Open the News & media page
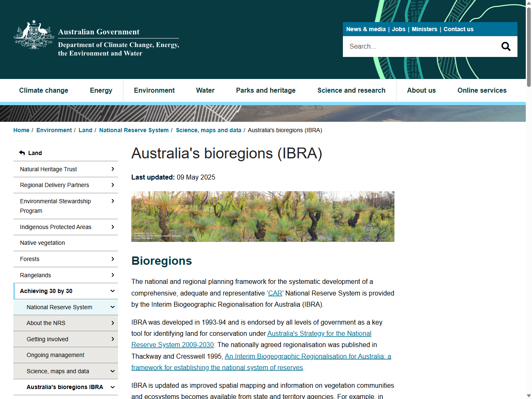Screen dimensions: 532x399 coord(366,29)
